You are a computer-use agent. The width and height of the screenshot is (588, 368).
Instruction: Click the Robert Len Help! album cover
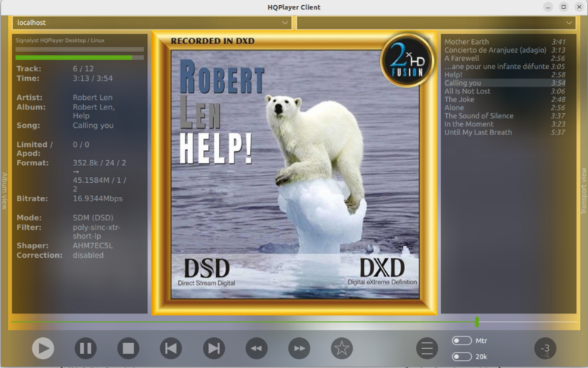(x=294, y=173)
